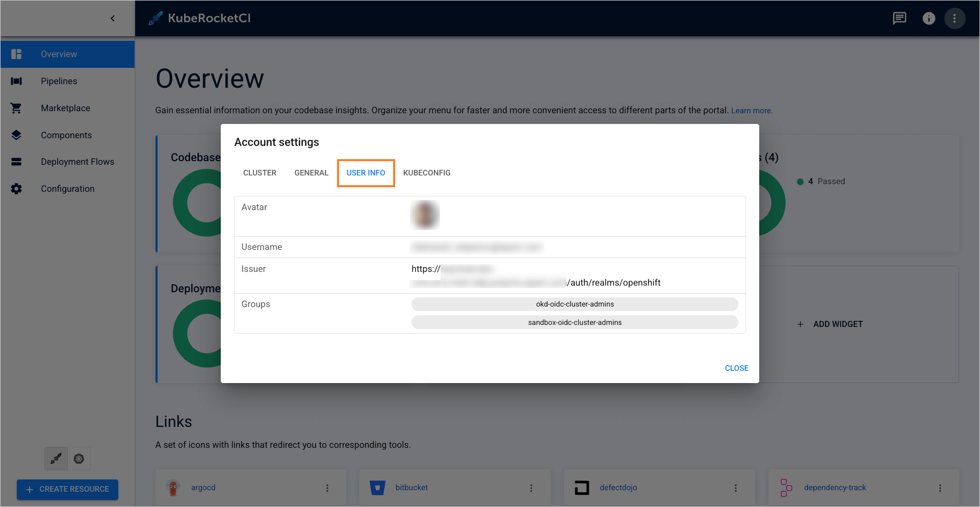Collapse the sidebar with the left chevron

coord(113,18)
